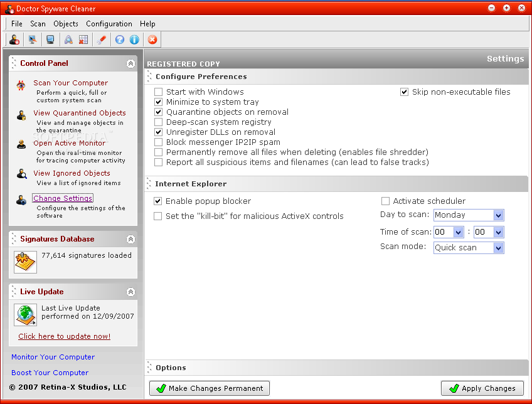The height and width of the screenshot is (404, 532).
Task: Open the Time of scan hours dropdown
Action: pyautogui.click(x=458, y=232)
